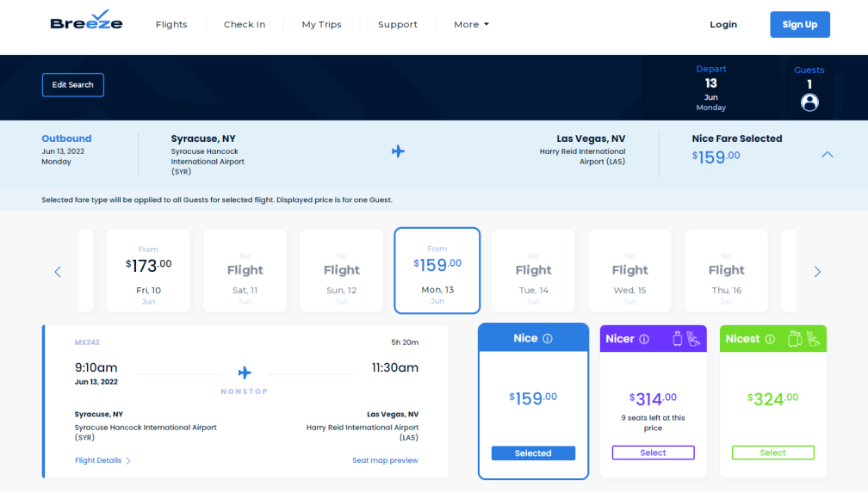Click the Outbound heading
This screenshot has height=493, width=868.
pos(66,139)
